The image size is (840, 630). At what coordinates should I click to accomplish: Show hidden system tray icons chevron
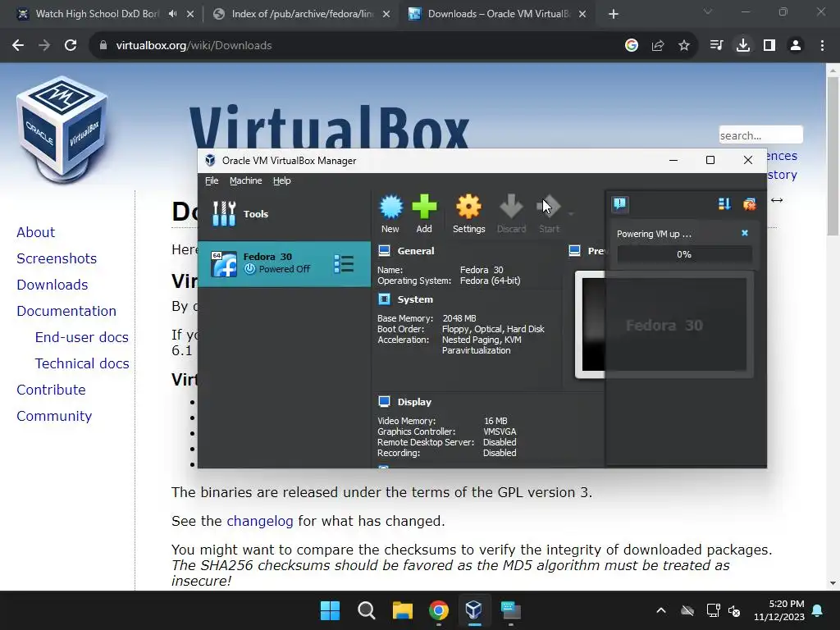tap(661, 610)
